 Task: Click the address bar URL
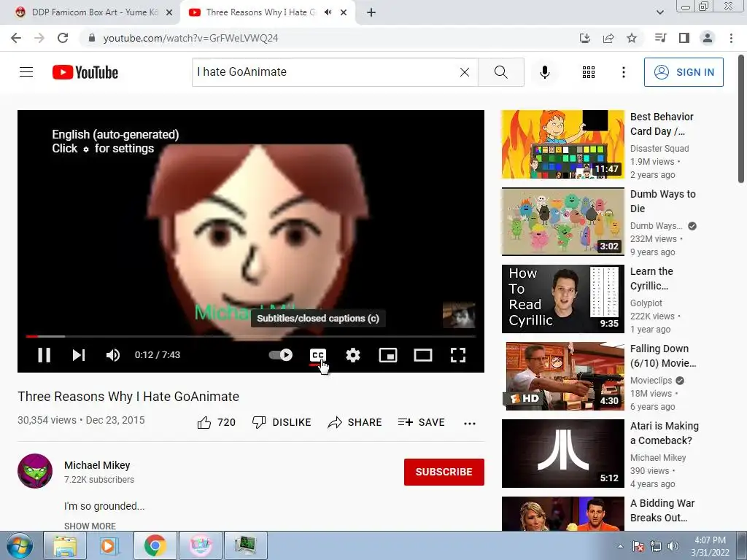(x=190, y=38)
